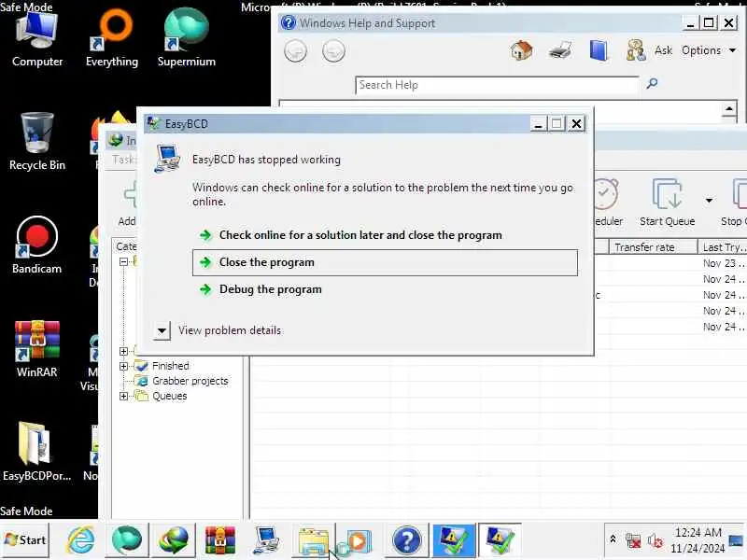The image size is (747, 560).
Task: Open Help and Support from the taskbar
Action: tap(407, 540)
